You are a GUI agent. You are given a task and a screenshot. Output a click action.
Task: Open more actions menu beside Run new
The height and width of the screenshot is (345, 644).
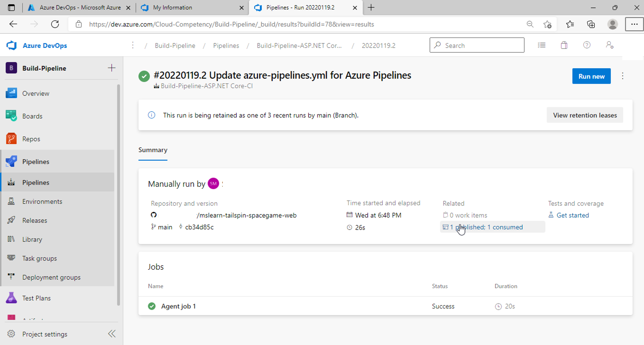623,76
